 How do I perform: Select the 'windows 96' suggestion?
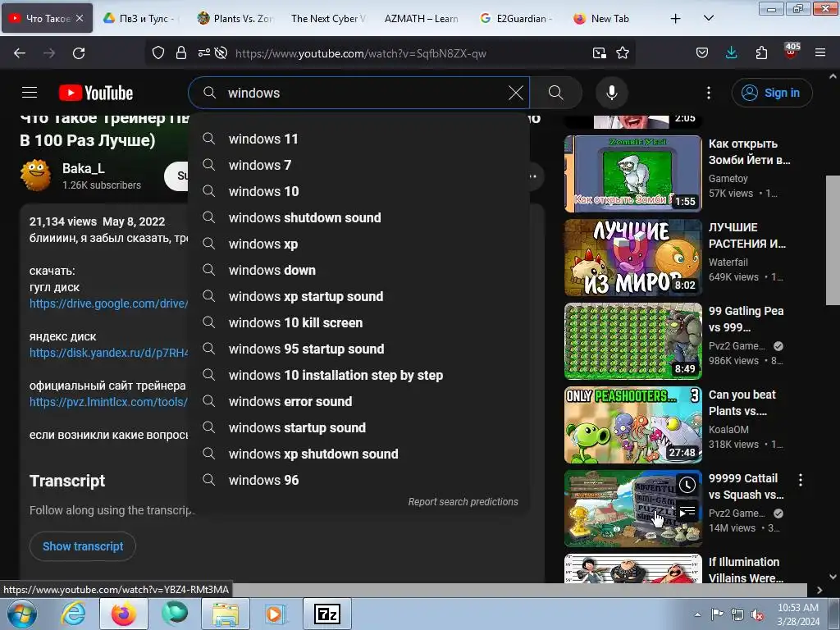(x=358, y=480)
